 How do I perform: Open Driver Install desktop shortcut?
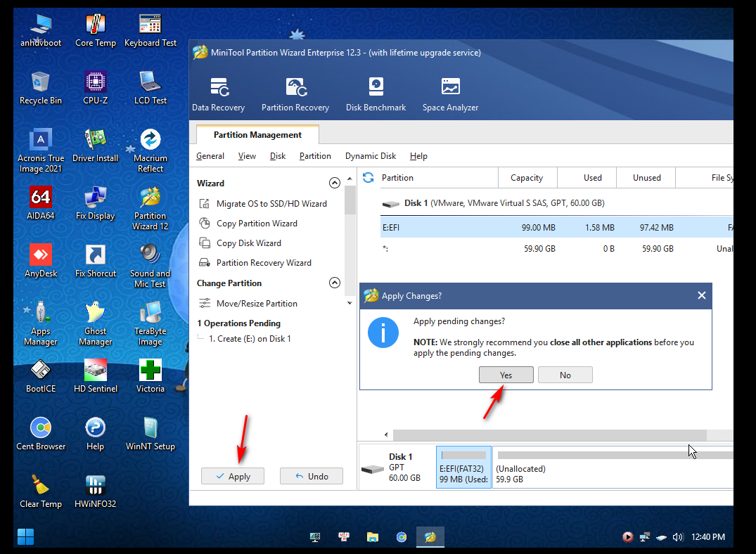click(x=96, y=146)
